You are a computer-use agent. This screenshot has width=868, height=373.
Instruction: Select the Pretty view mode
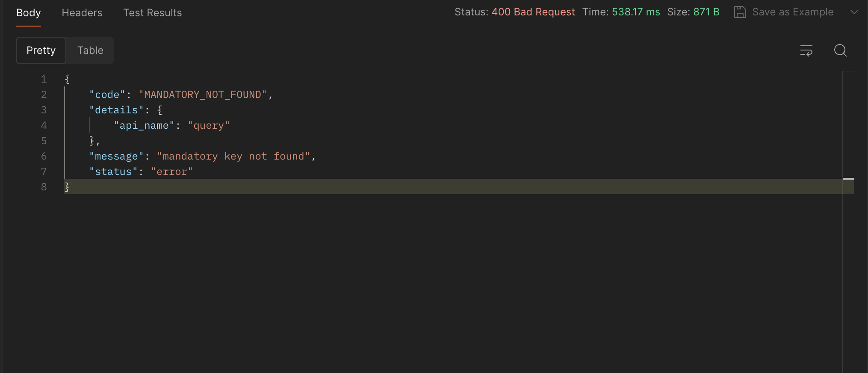41,50
